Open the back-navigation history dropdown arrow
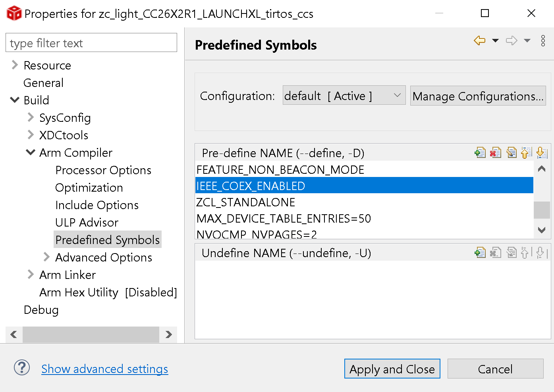 point(495,40)
